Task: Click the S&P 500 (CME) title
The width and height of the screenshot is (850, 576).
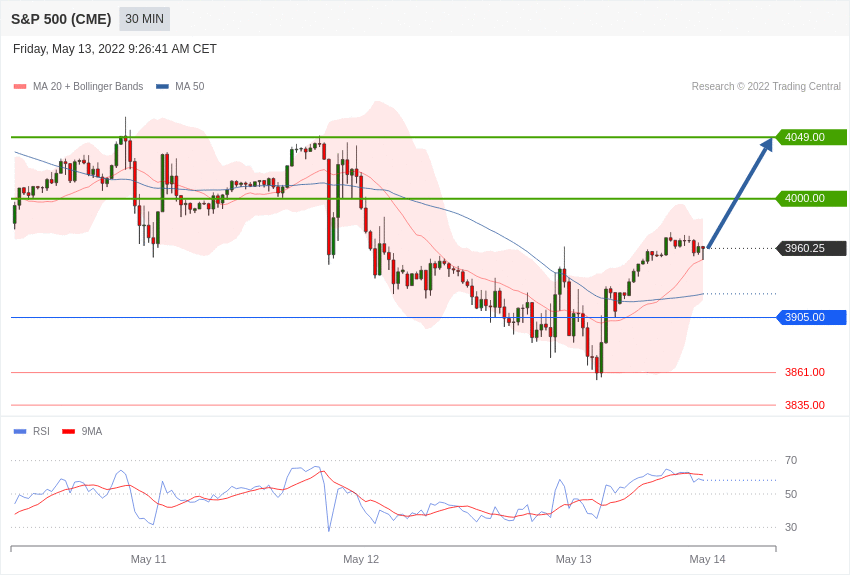Action: [61, 19]
